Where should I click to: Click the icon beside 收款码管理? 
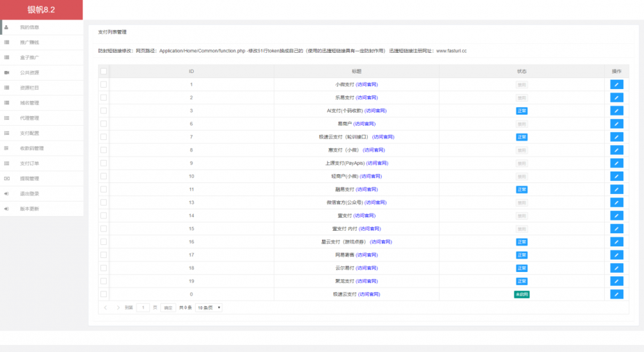pos(6,148)
